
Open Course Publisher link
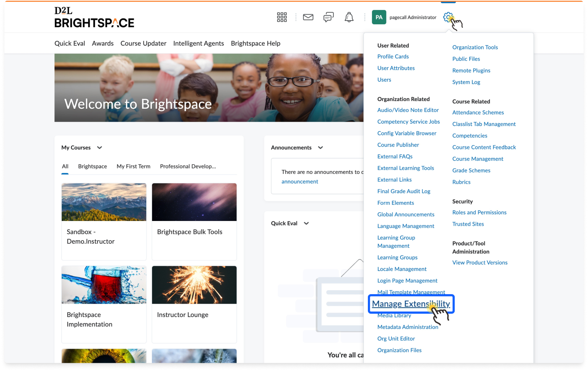pos(398,145)
